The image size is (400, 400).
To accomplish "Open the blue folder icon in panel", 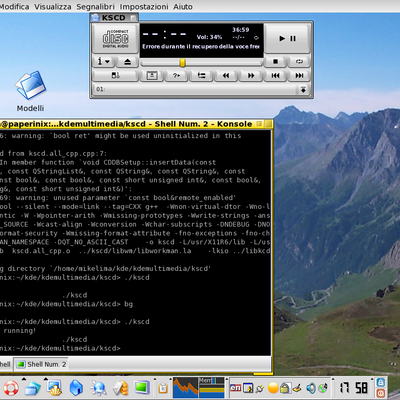I will point(32,388).
